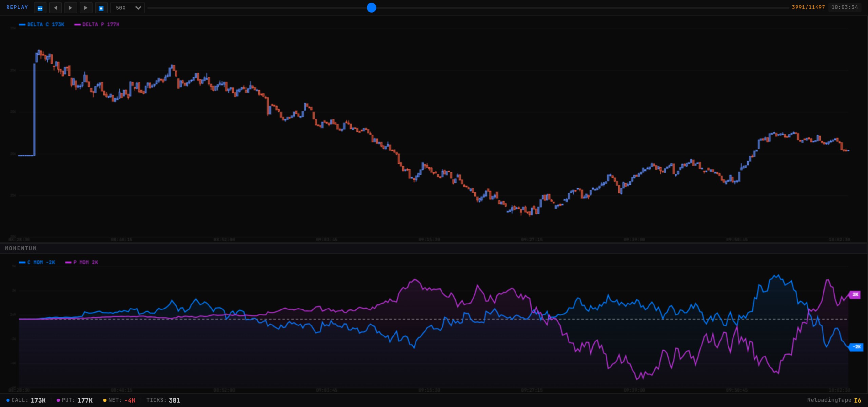Toggle the DELTA P 177K legend series

tap(97, 24)
